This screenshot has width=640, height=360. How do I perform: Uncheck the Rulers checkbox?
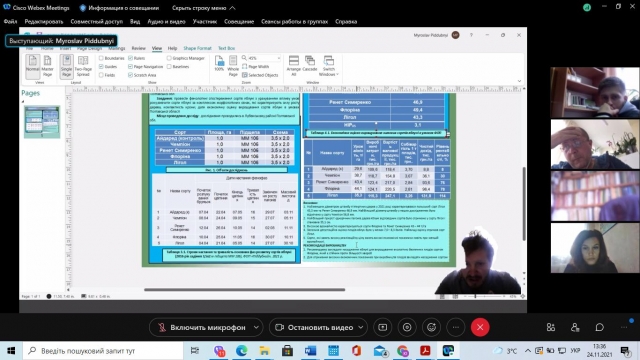[x=130, y=58]
